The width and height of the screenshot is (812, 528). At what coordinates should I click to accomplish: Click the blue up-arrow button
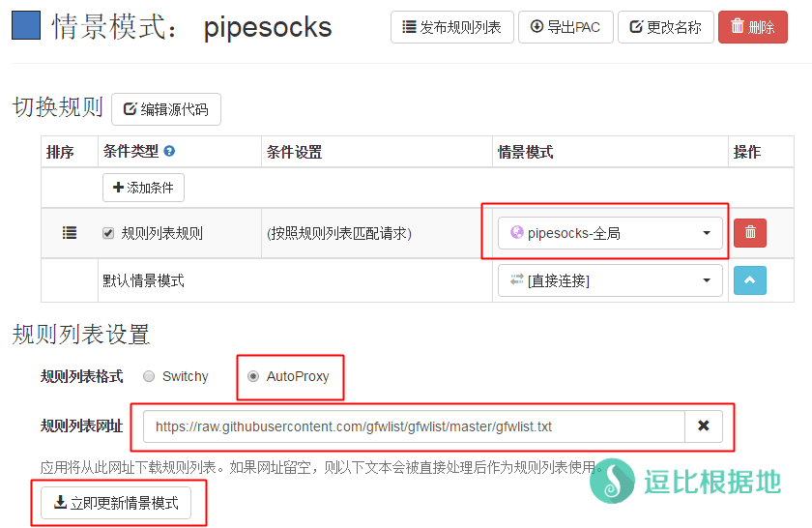click(x=750, y=280)
